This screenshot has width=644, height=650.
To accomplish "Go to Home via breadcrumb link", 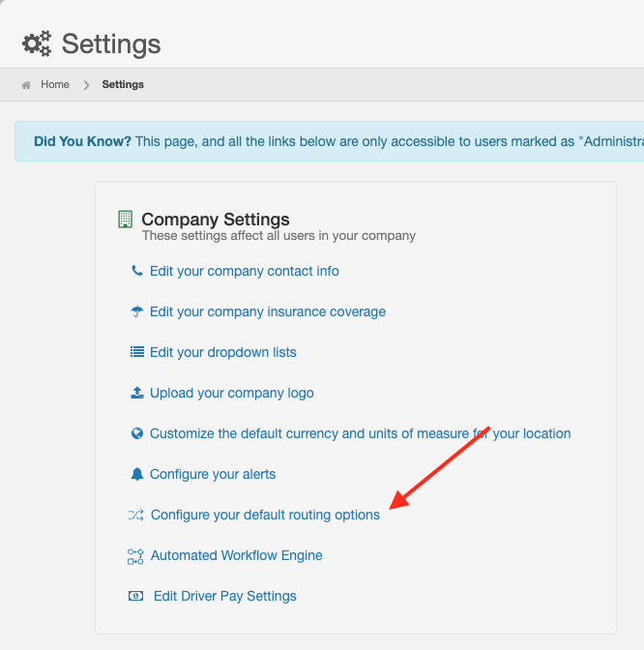I will 55,84.
